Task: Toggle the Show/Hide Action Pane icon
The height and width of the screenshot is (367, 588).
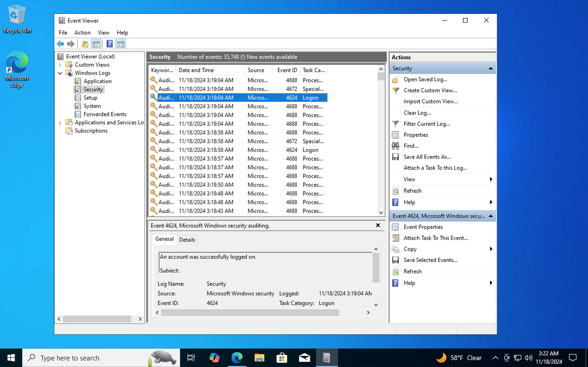Action: pos(121,44)
